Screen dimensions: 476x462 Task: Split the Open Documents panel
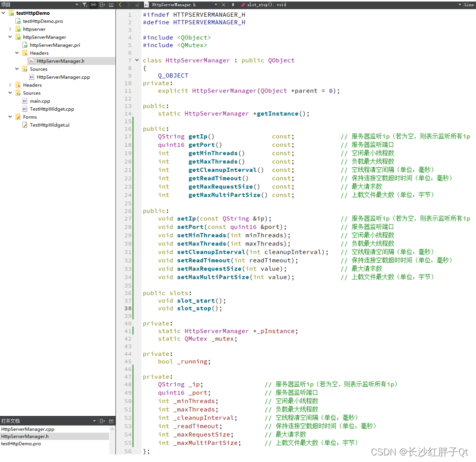102,422
